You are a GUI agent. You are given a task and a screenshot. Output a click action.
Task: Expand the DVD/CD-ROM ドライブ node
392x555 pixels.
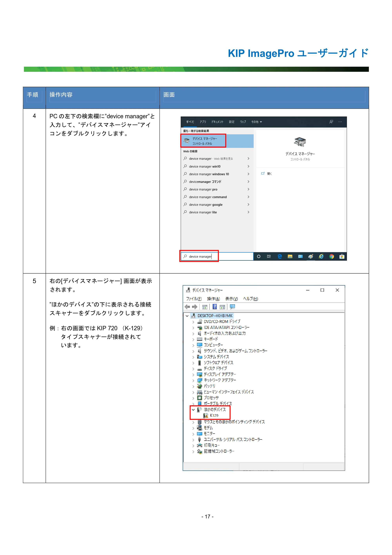pos(193,322)
